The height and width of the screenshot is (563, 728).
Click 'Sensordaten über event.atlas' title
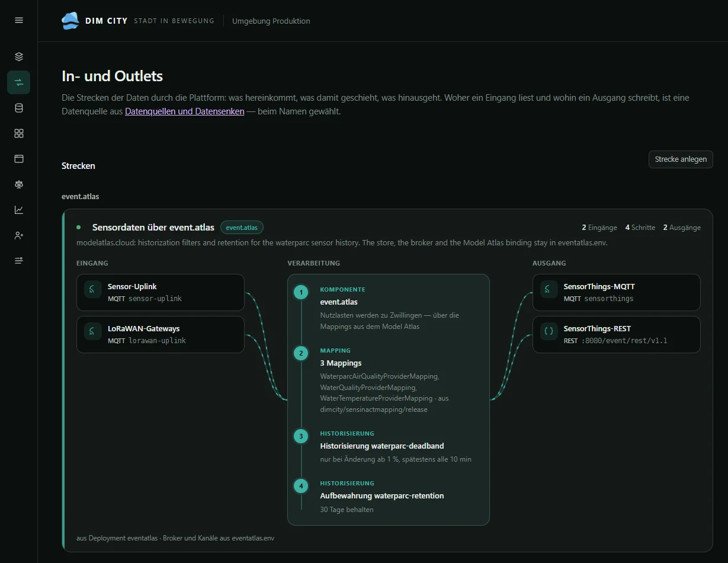coord(153,228)
